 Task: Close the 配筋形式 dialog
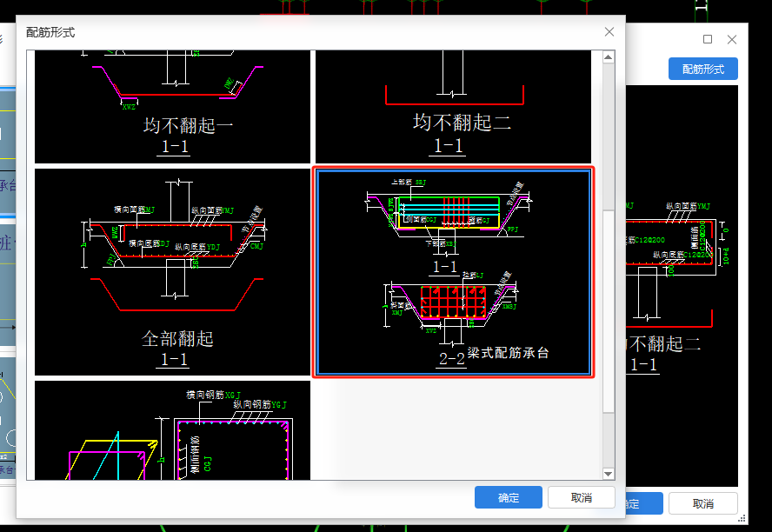[x=609, y=32]
